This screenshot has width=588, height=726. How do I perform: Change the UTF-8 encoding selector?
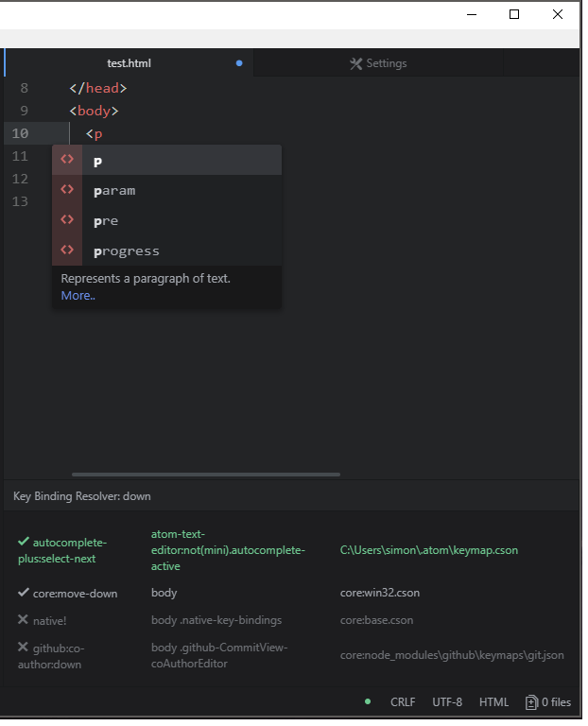tap(447, 702)
